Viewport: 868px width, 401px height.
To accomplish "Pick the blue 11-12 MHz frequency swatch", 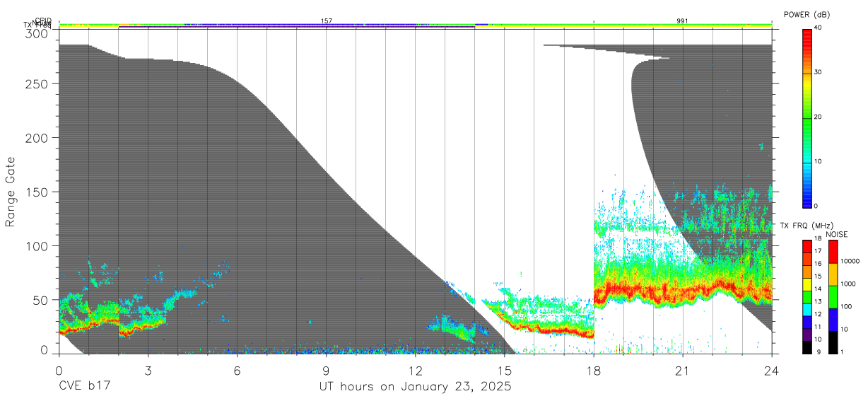I will tap(807, 322).
